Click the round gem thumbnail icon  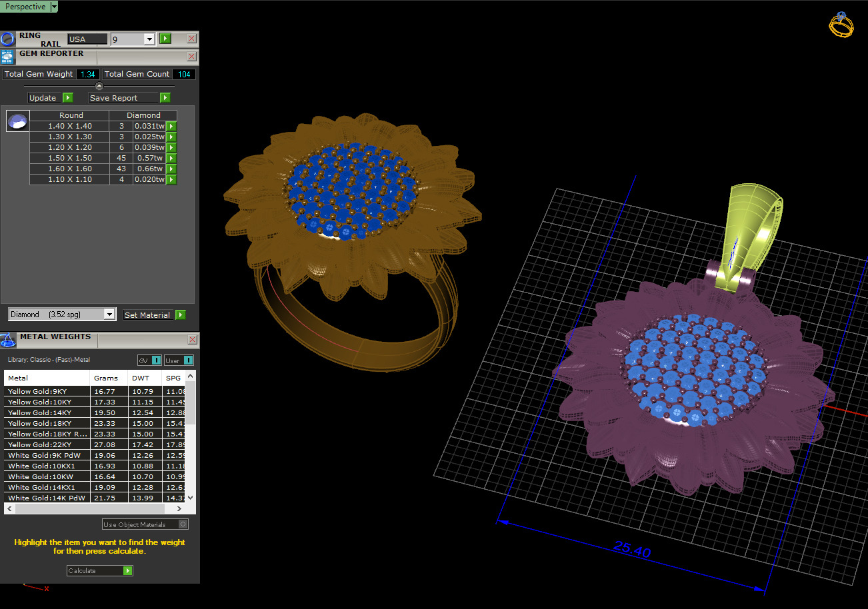[x=18, y=121]
